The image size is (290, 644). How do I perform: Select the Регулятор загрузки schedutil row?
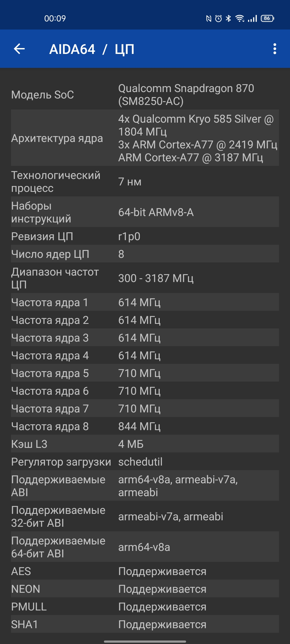(x=145, y=462)
